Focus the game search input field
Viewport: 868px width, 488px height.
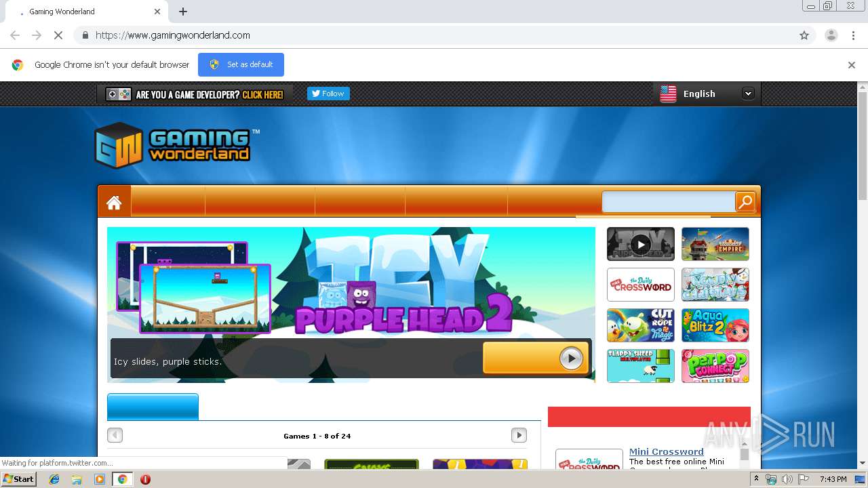point(669,202)
